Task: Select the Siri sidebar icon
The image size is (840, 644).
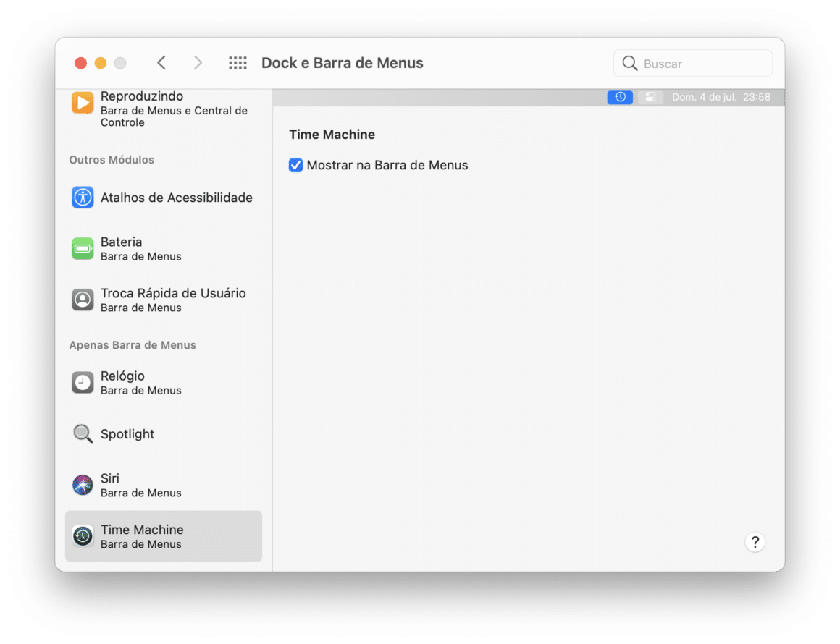Action: pos(82,484)
